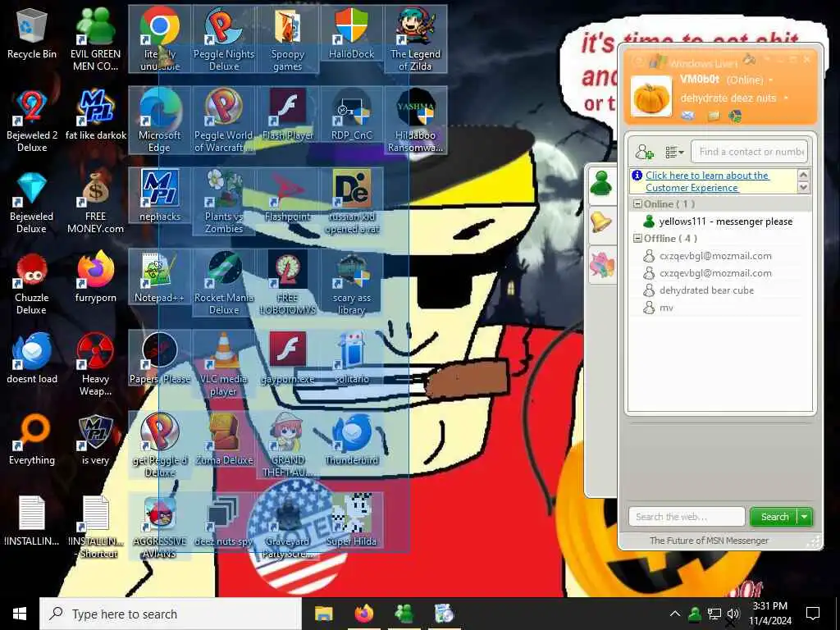Open the 'doesnt load' Thunderbird icon

pos(32,358)
